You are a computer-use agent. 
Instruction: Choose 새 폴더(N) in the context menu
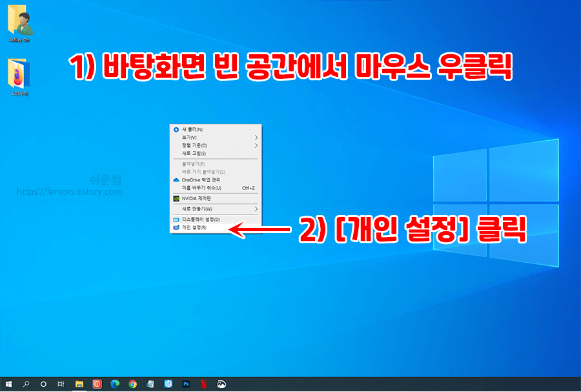[216, 130]
